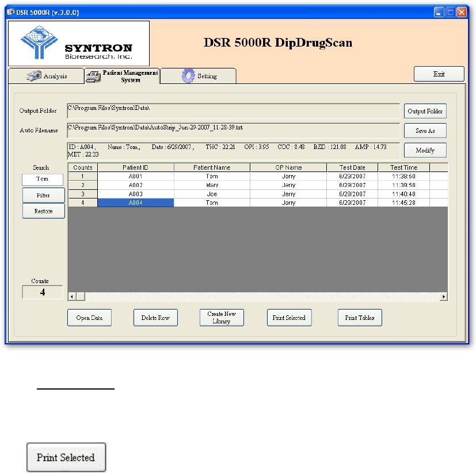The height and width of the screenshot is (473, 476).
Task: Click the Patient ID column header
Action: click(135, 167)
